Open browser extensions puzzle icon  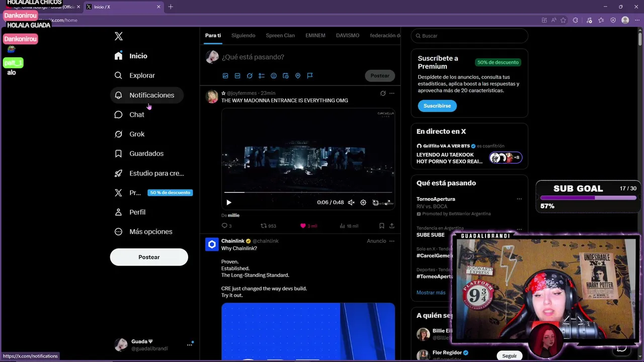(576, 20)
